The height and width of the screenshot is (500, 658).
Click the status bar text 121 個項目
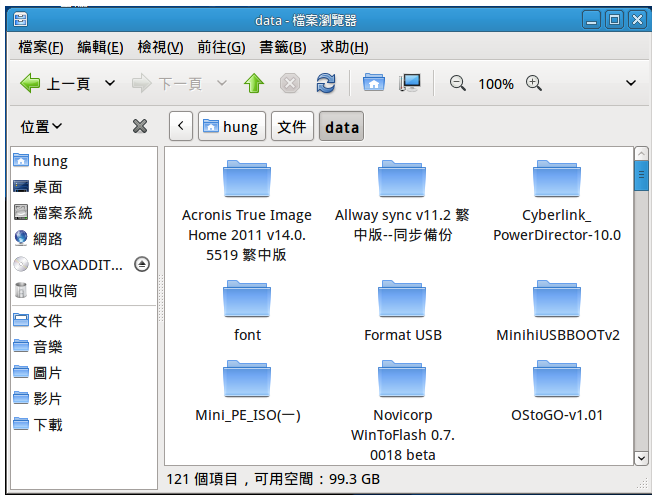202,479
